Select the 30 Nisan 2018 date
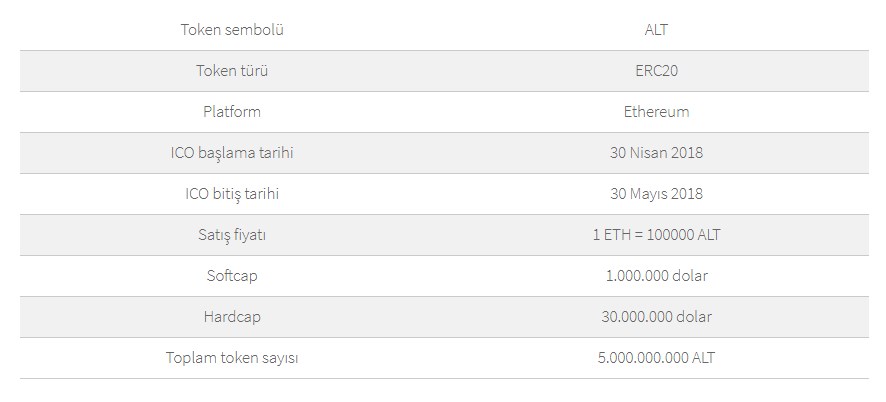This screenshot has width=886, height=402. [x=656, y=153]
